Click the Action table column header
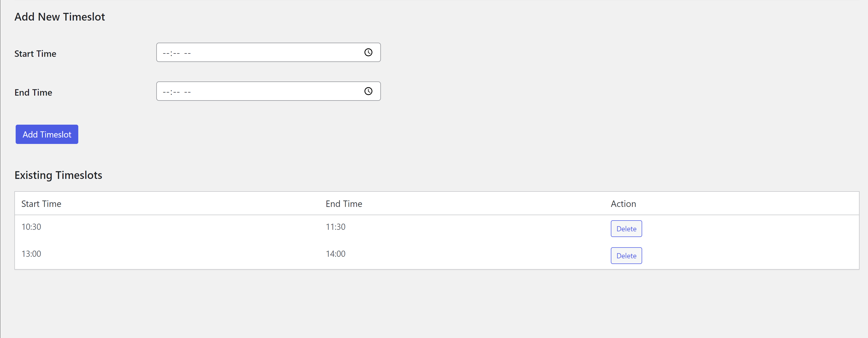The height and width of the screenshot is (338, 868). tap(623, 204)
